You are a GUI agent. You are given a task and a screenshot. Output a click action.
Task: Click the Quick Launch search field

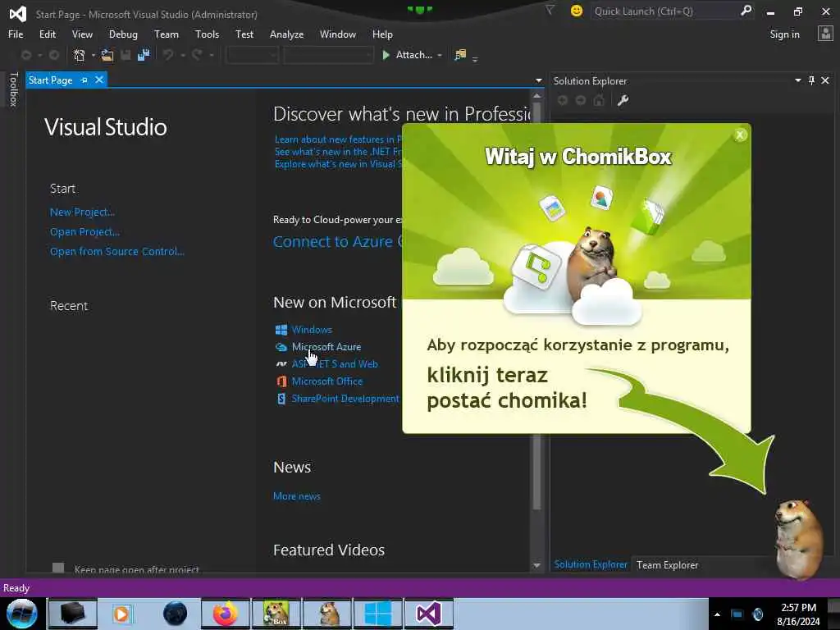[664, 11]
